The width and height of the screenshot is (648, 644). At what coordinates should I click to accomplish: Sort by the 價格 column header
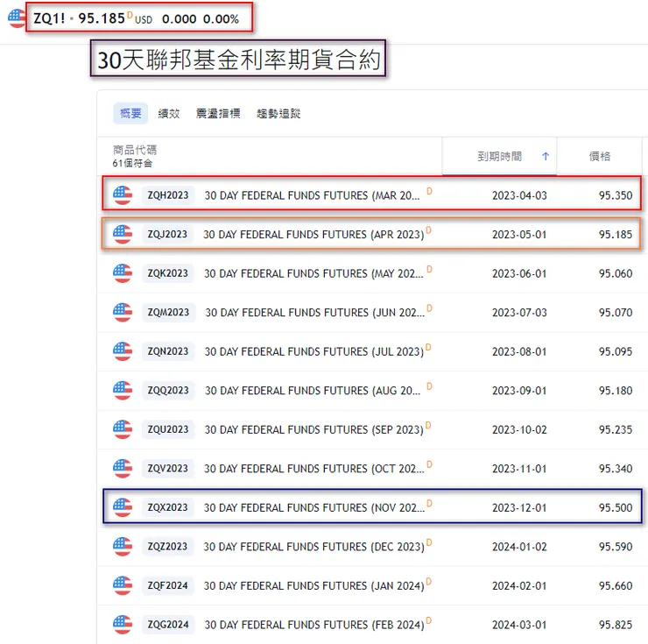[x=599, y=156]
